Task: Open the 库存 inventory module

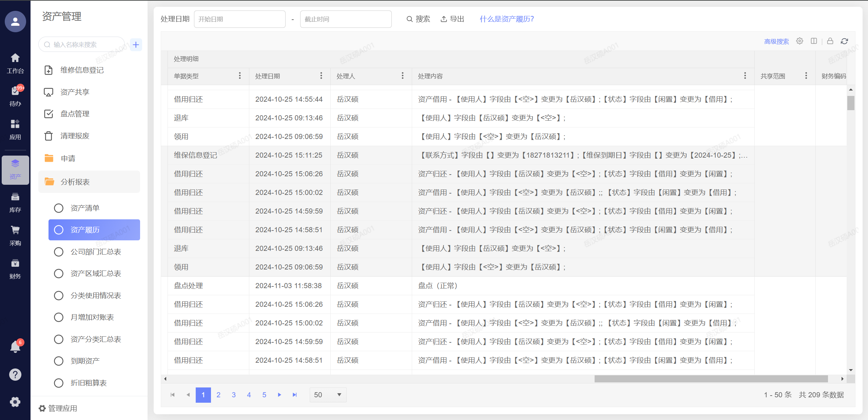Action: 15,202
